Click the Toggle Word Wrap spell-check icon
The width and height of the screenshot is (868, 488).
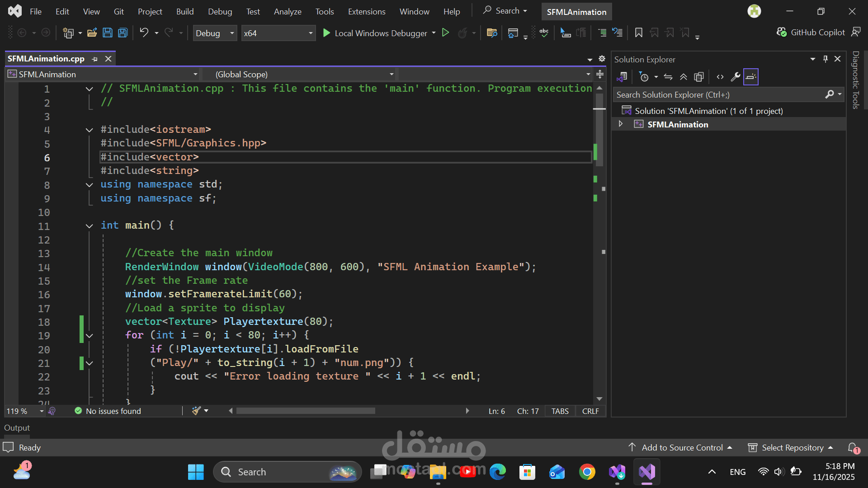(x=544, y=33)
